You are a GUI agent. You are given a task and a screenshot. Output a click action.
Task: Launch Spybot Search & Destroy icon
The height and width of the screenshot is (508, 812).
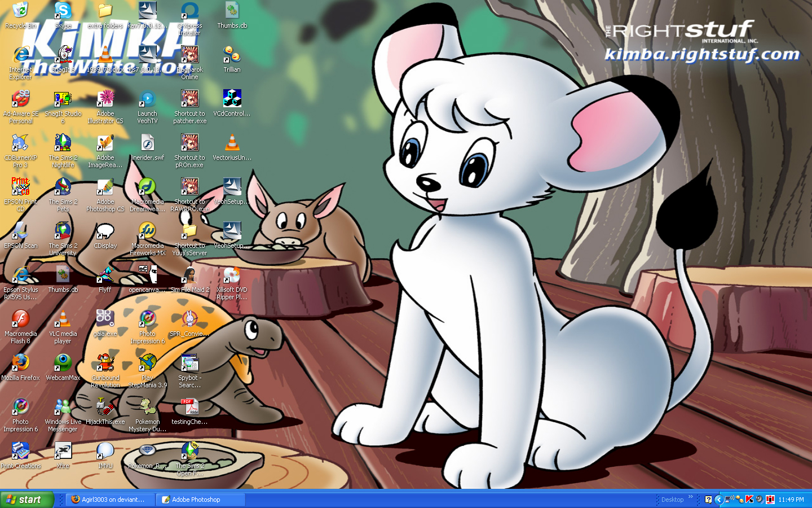click(189, 371)
